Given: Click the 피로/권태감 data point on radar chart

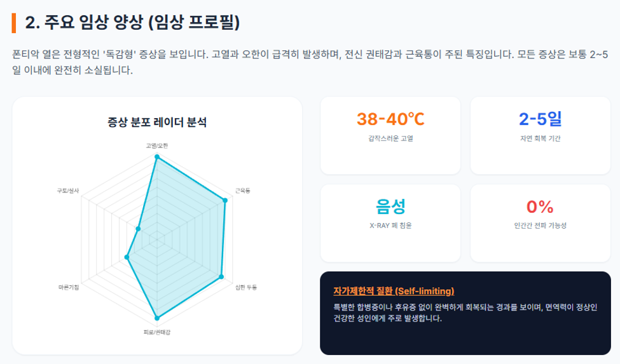Looking at the screenshot, I should [157, 318].
